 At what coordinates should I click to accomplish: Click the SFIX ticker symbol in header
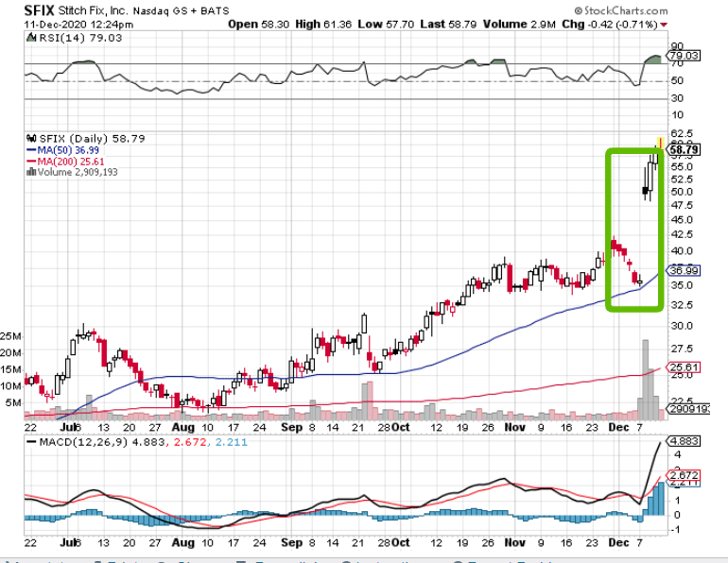click(39, 10)
